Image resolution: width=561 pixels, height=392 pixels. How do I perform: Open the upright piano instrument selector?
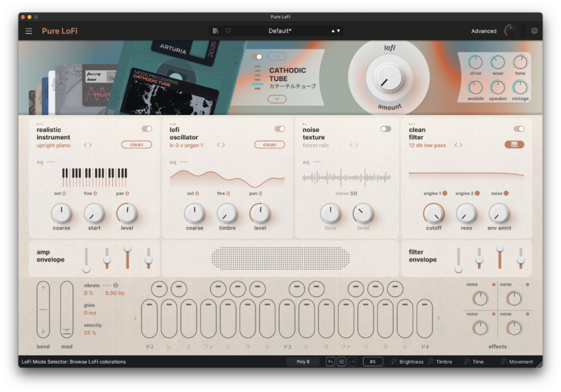[54, 145]
